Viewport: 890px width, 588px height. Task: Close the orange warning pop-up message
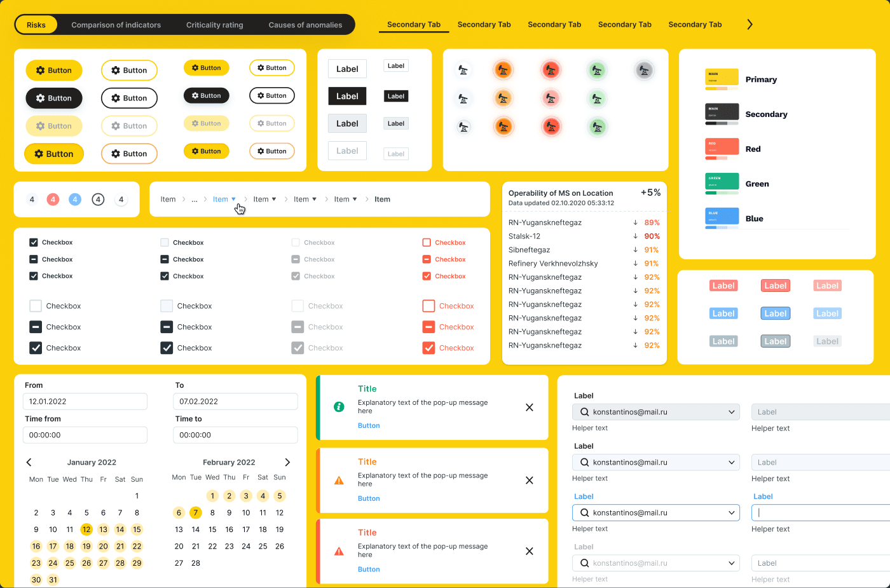coord(530,481)
